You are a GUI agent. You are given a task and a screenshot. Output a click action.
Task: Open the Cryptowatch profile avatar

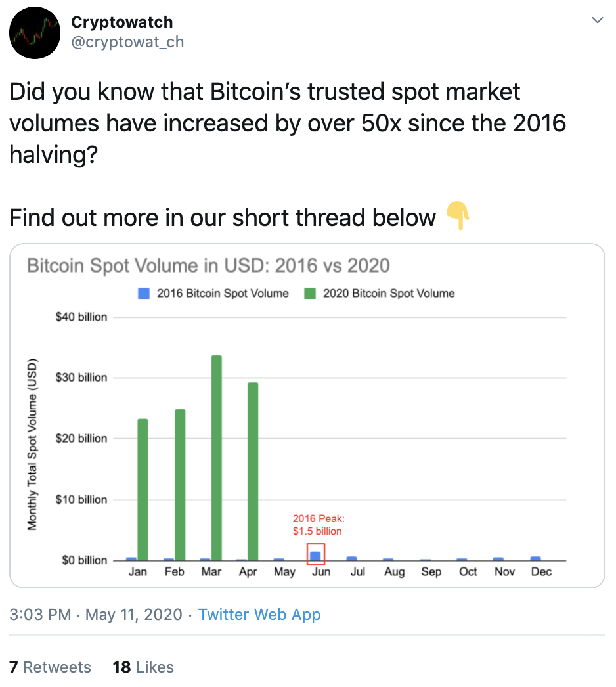(x=35, y=33)
